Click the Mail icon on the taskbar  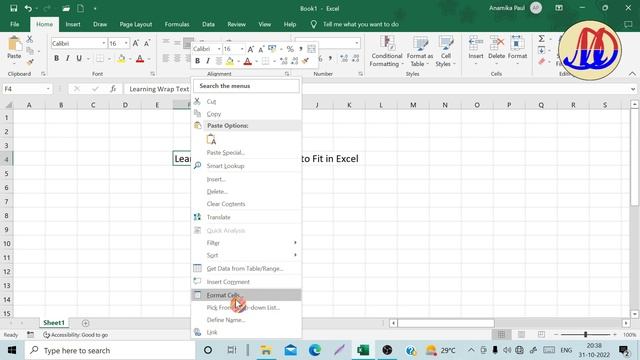point(291,350)
